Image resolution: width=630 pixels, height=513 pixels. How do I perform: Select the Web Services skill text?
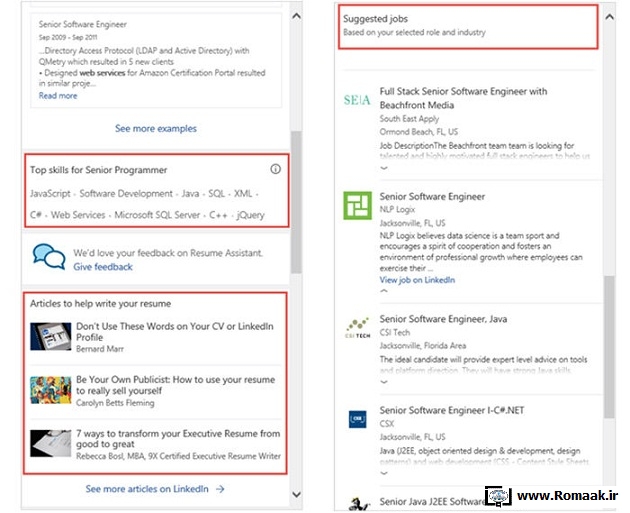click(78, 215)
